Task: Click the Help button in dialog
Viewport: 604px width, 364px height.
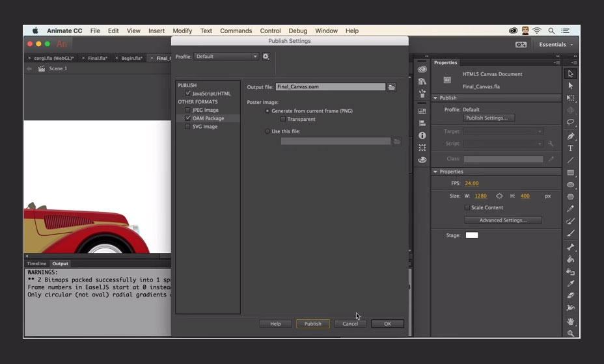Action: tap(275, 324)
